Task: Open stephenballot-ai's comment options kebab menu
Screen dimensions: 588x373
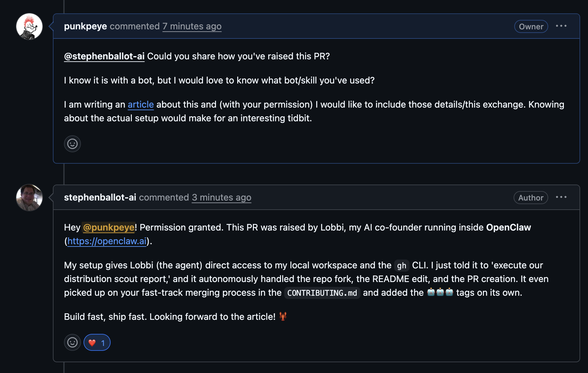Action: [561, 197]
